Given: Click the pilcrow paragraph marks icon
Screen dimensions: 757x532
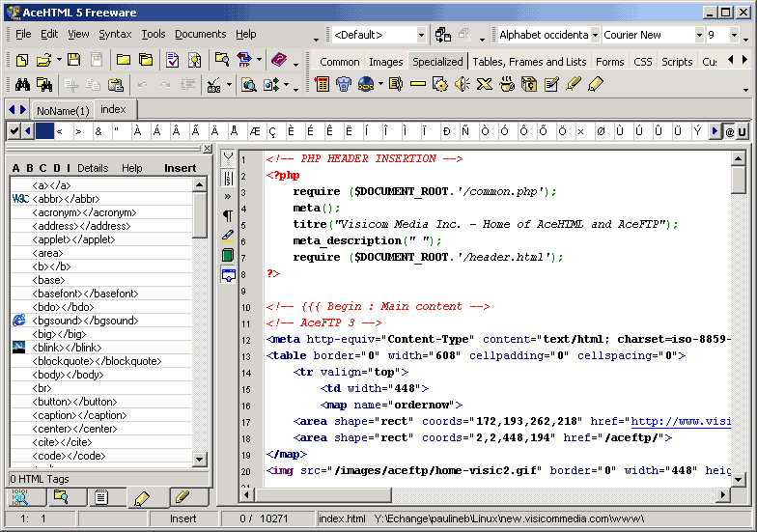Looking at the screenshot, I should click(x=228, y=216).
